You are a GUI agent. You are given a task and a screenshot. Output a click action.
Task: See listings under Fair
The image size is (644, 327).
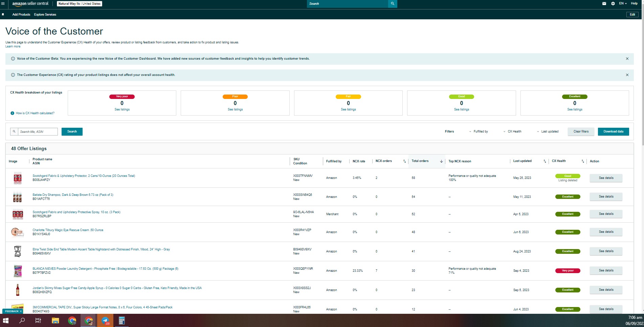tap(349, 109)
